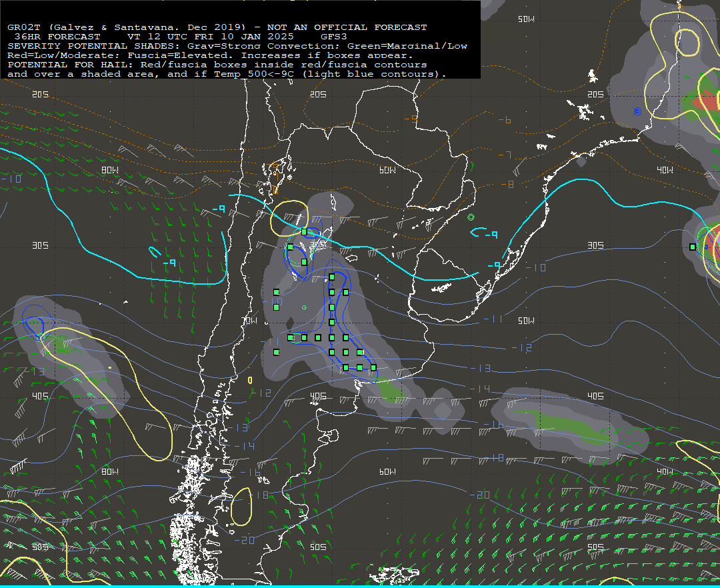This screenshot has height=588, width=720.
Task: Click the "SEVERITY POTENTIAL SHADES" legend line
Action: [237, 46]
